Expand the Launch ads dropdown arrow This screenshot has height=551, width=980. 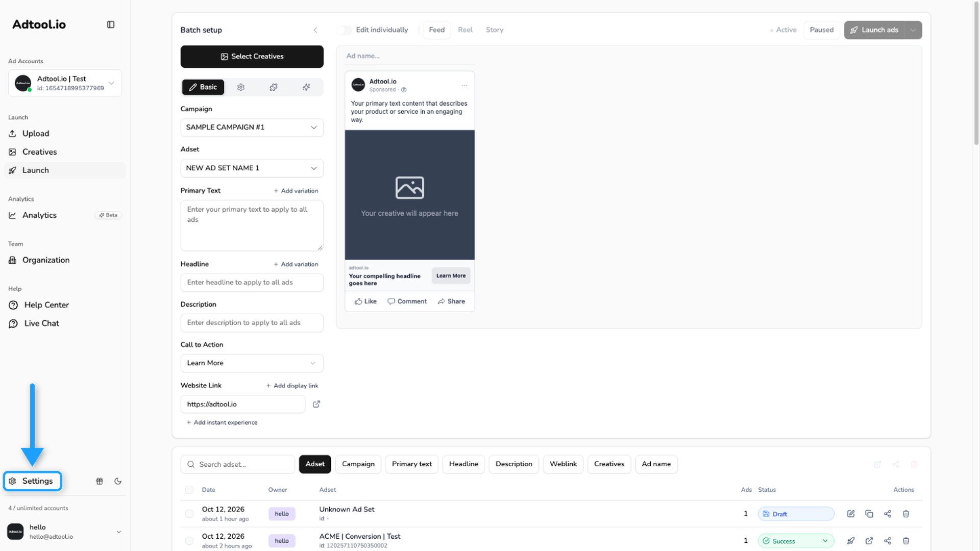pos(913,30)
